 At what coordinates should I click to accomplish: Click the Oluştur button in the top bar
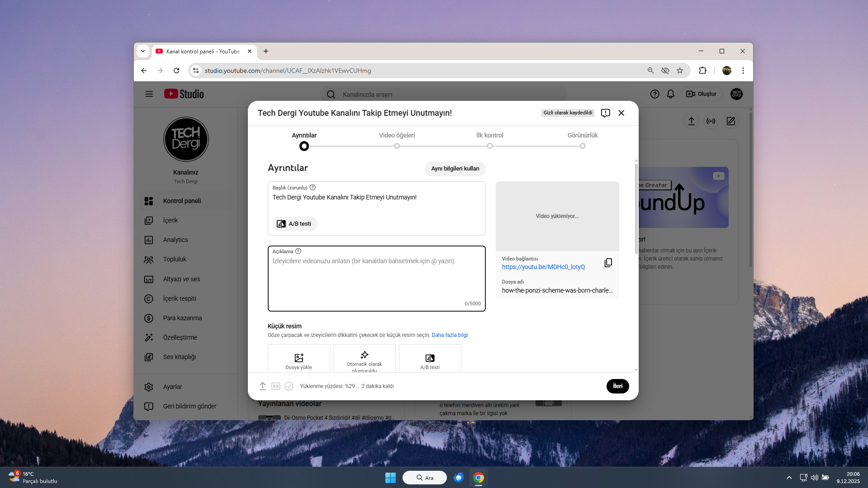pos(702,94)
